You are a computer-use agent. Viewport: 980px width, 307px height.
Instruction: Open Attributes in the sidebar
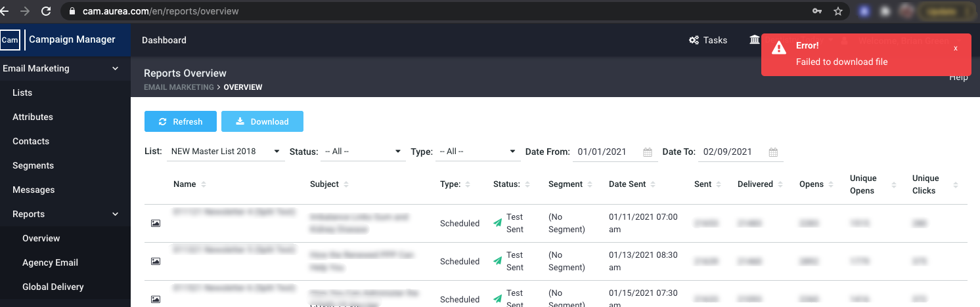tap(33, 117)
